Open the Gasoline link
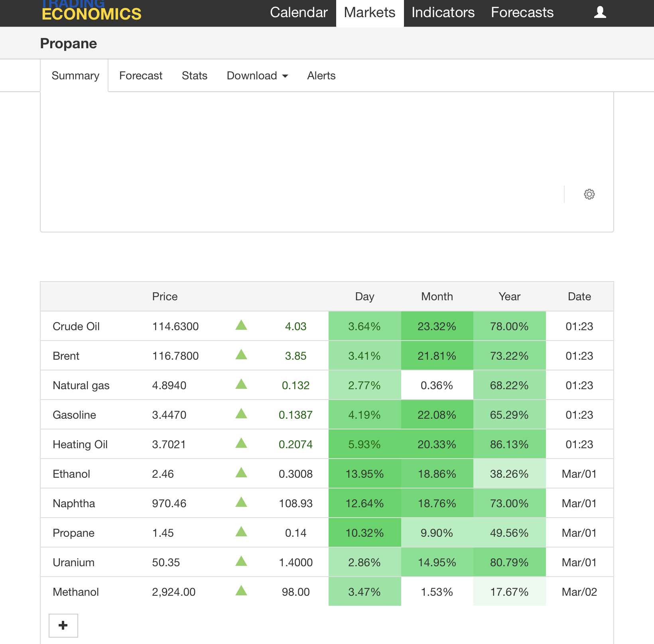The width and height of the screenshot is (654, 644). coord(74,415)
